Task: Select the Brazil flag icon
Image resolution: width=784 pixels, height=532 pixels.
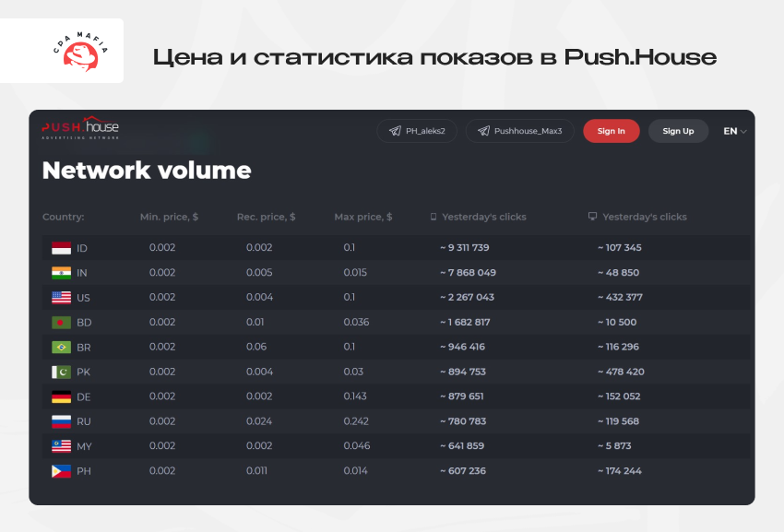Action: (x=62, y=347)
